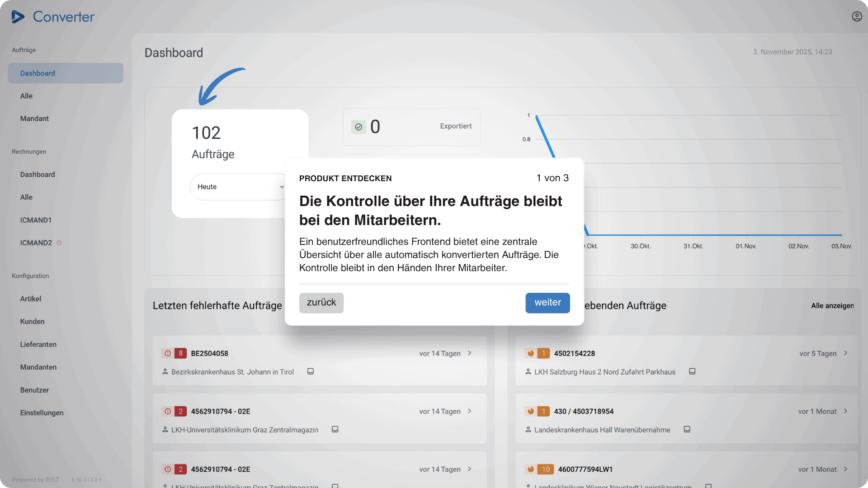The image size is (868, 488).
Task: Click the 01.Nov. chart axis label
Action: [x=746, y=246]
